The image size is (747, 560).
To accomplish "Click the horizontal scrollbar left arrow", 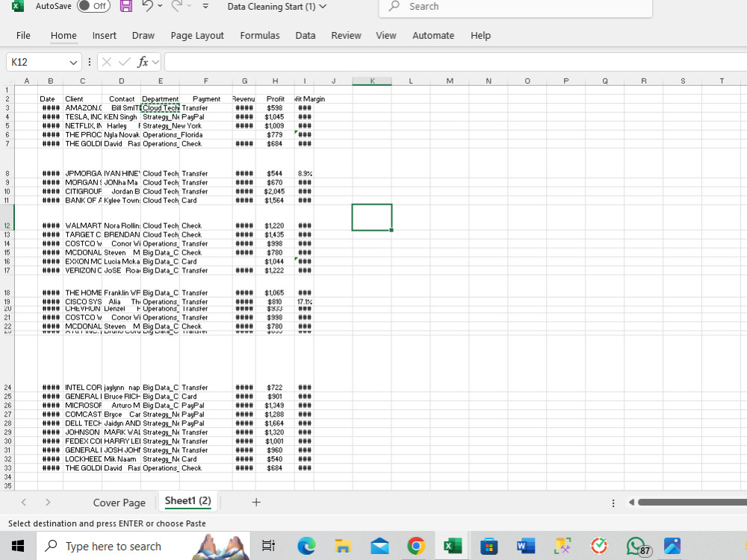I will point(632,502).
